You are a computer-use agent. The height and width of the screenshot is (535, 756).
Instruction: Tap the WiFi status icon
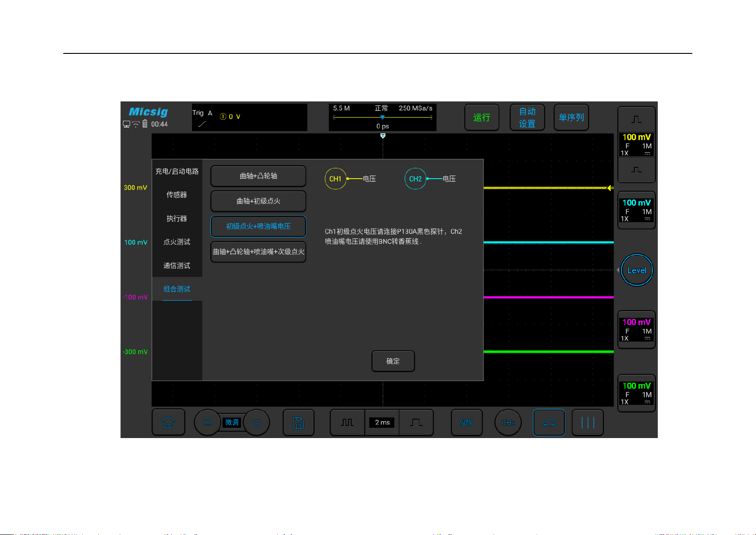point(136,124)
